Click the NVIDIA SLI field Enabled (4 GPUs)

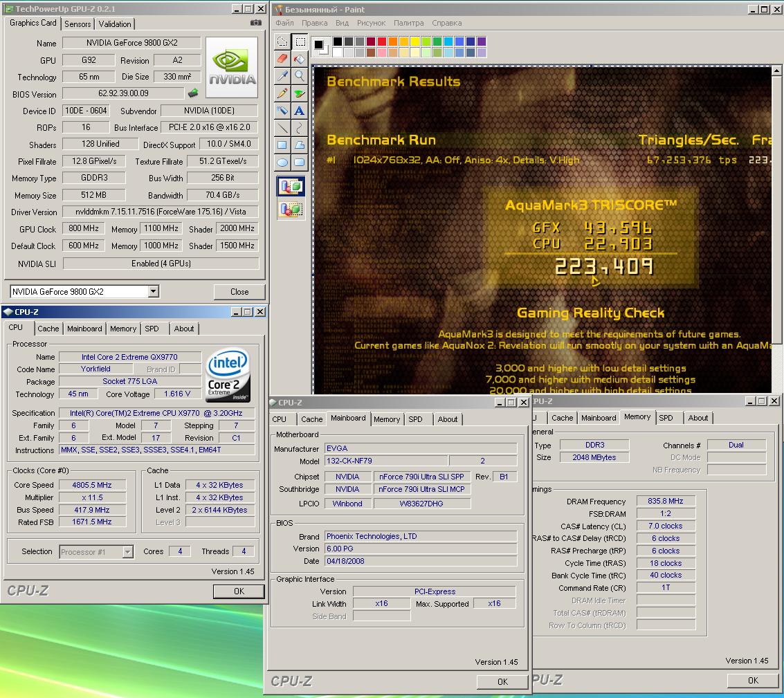pyautogui.click(x=161, y=264)
